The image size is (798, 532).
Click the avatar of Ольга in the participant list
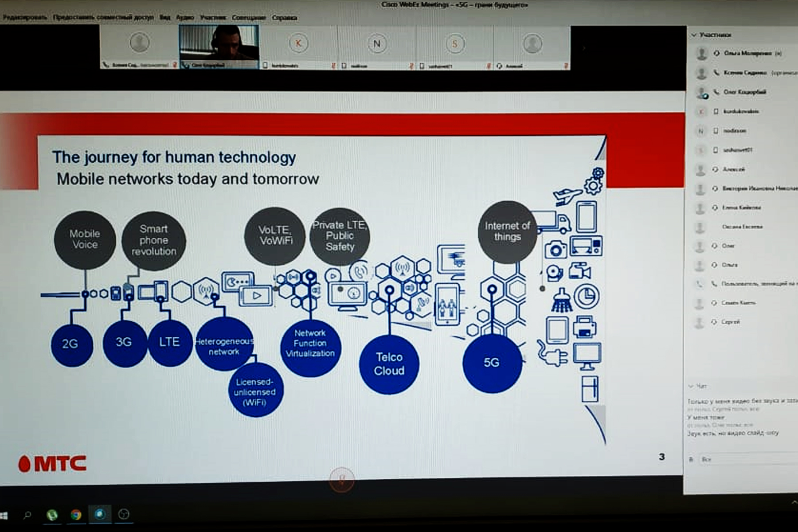(700, 265)
